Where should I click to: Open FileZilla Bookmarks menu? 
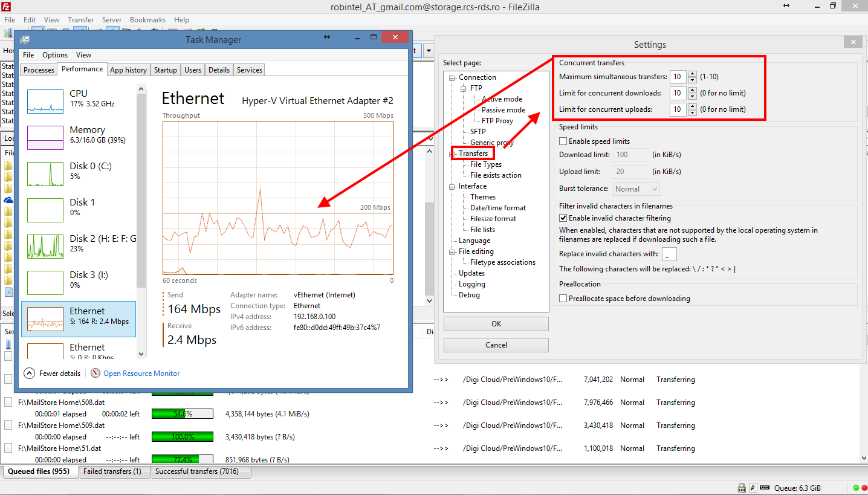point(147,20)
